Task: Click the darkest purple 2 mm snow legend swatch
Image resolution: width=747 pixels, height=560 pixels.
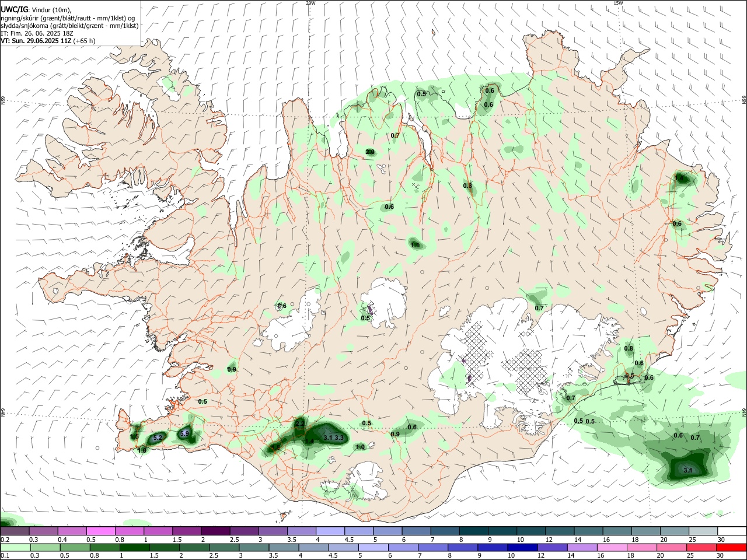Action: 215,531
